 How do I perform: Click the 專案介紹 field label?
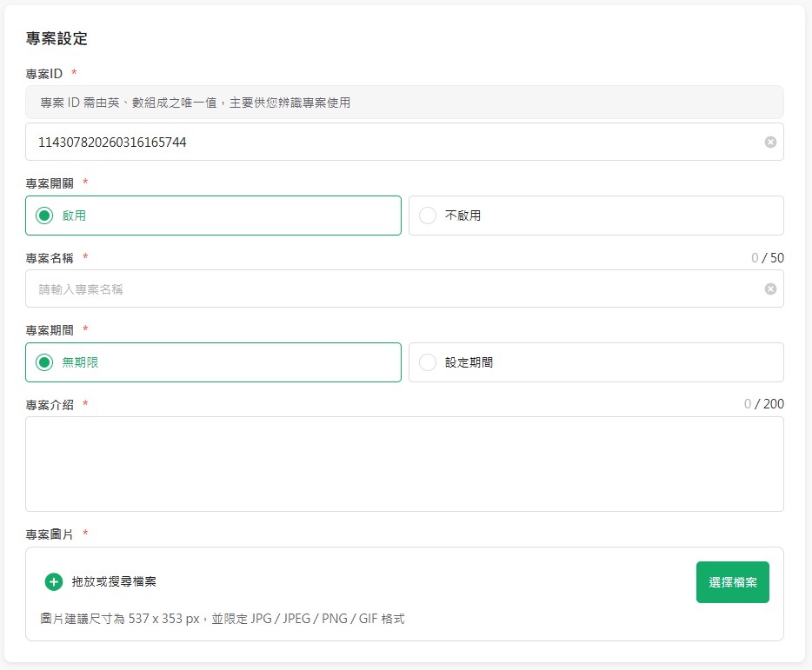tap(50, 405)
